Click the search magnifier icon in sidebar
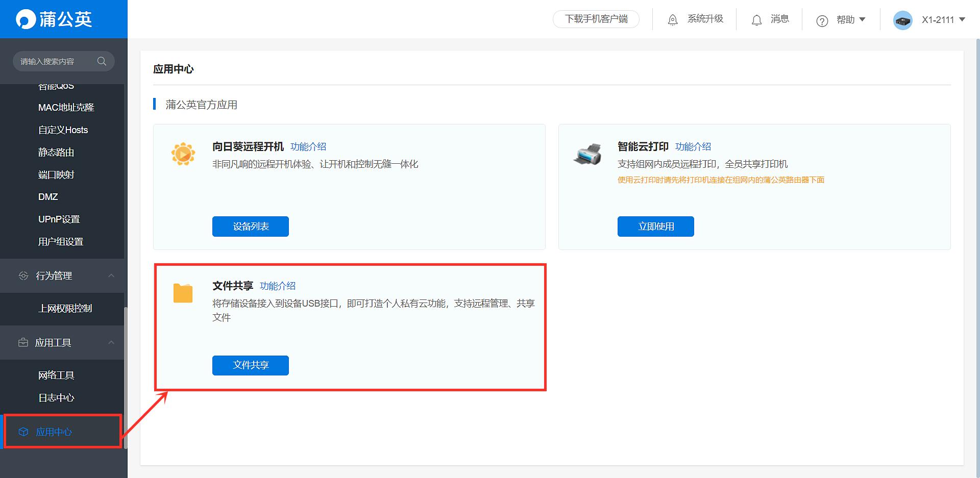This screenshot has width=980, height=478. coord(102,61)
